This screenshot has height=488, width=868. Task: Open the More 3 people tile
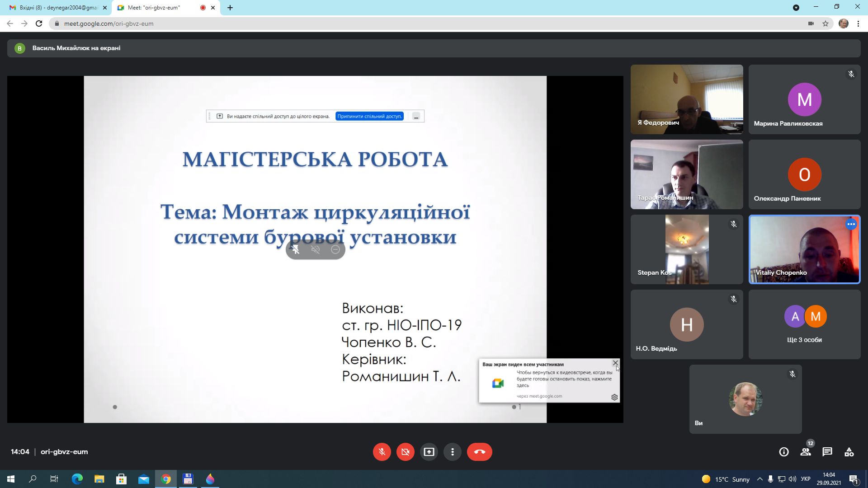pyautogui.click(x=804, y=324)
